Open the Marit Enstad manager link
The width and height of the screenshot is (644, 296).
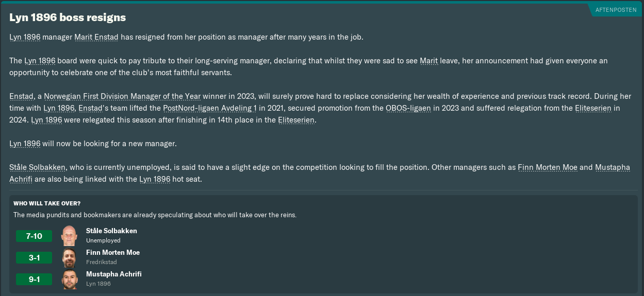coord(96,37)
